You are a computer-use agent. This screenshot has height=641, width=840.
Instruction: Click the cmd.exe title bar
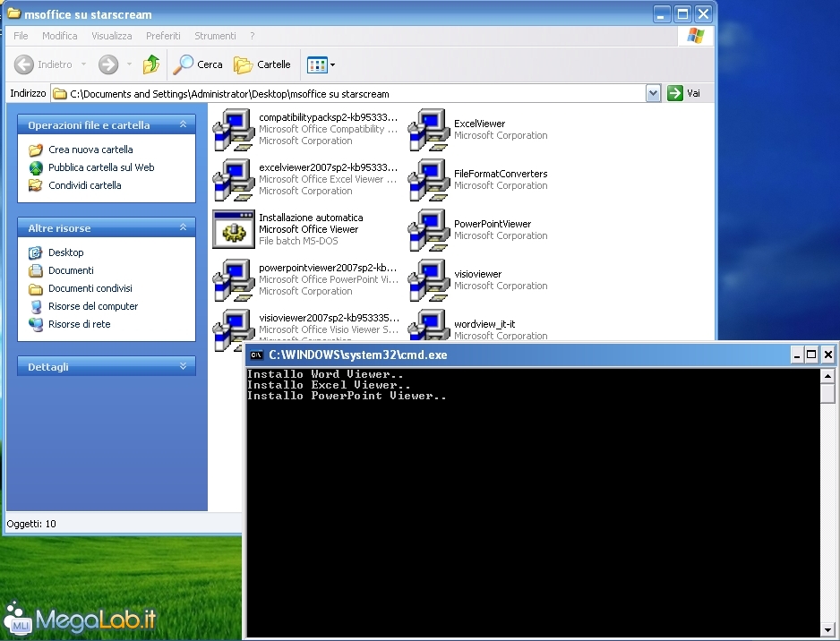[541, 355]
